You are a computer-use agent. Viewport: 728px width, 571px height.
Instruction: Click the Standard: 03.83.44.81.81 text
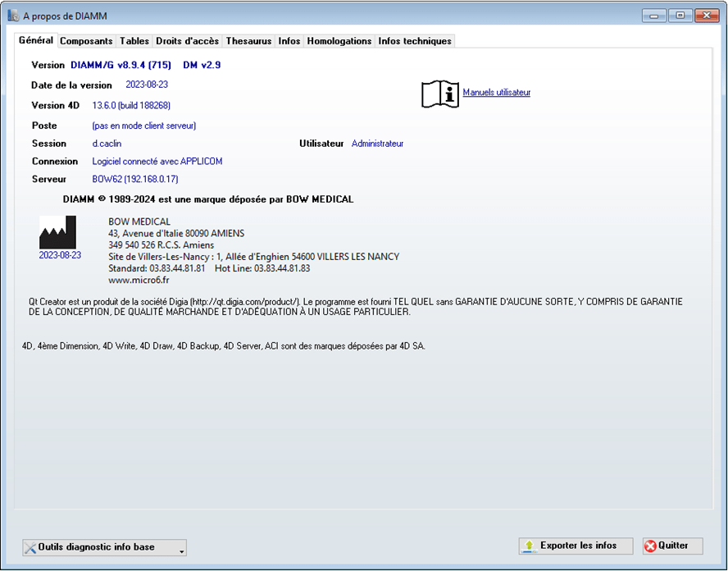(157, 268)
